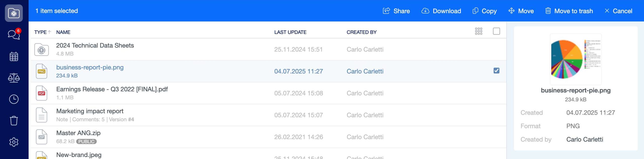
Task: Cancel the current selection
Action: (x=618, y=11)
